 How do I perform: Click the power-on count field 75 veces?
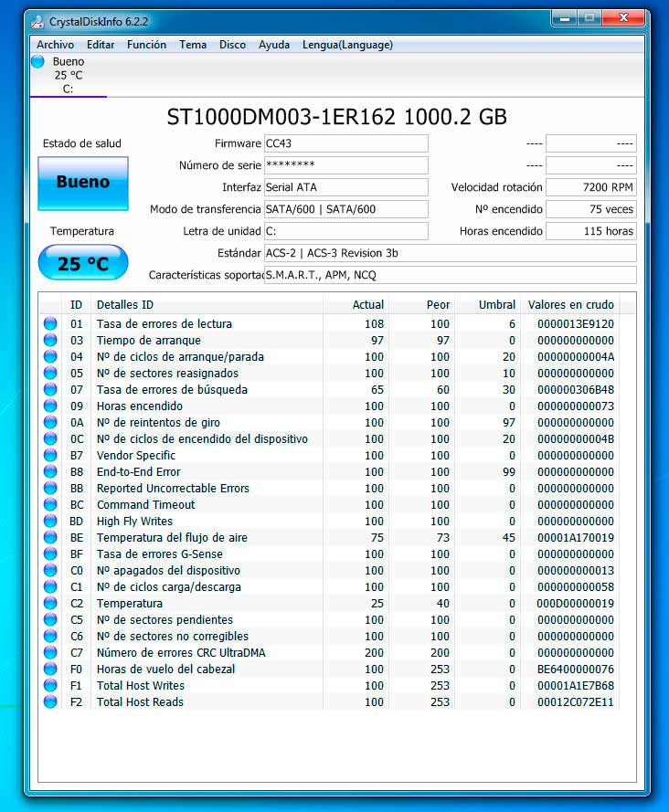pyautogui.click(x=591, y=209)
